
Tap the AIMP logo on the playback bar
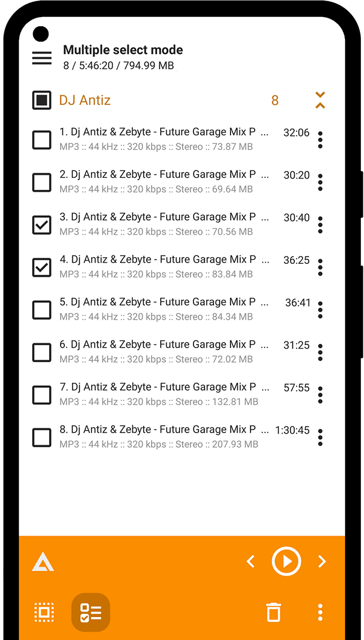pyautogui.click(x=42, y=561)
